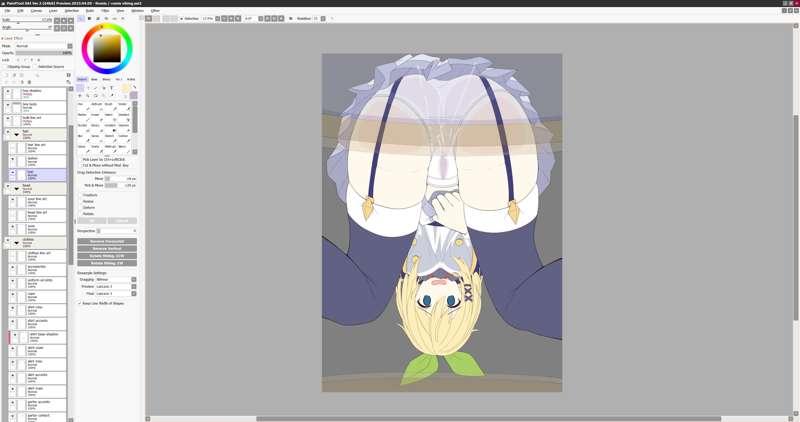Select the Bucket tool preset

pos(84,128)
